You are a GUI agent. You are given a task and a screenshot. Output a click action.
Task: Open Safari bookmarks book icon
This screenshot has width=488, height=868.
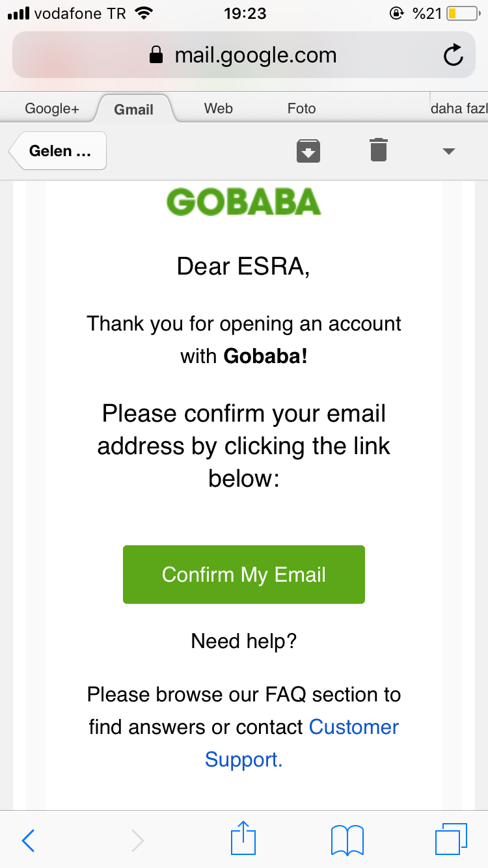347,840
